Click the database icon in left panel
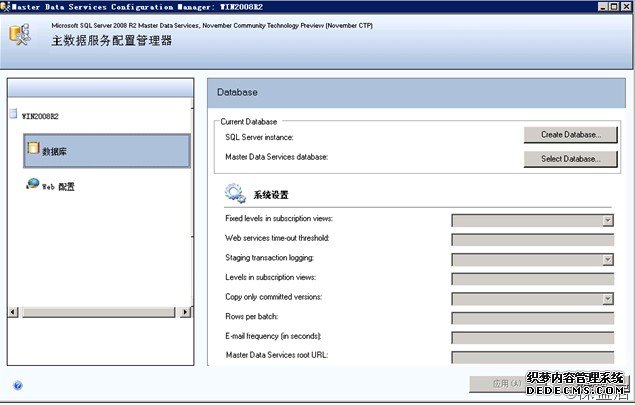The image size is (635, 405). [34, 149]
